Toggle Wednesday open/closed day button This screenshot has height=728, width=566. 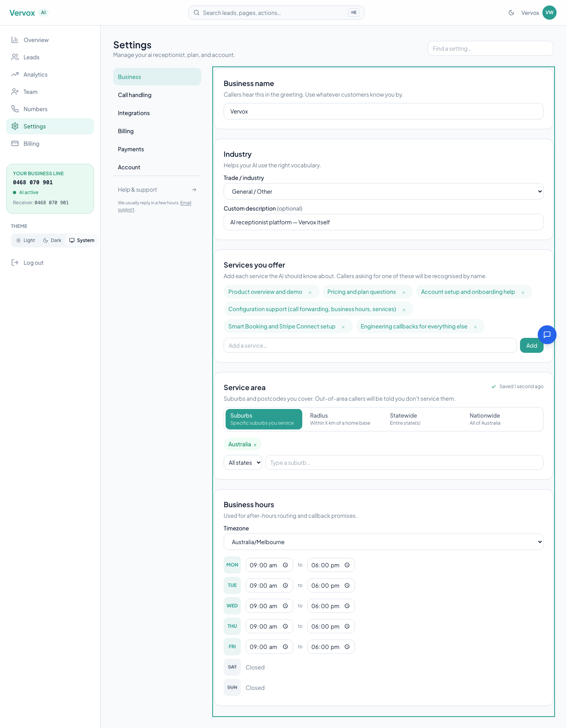[232, 606]
